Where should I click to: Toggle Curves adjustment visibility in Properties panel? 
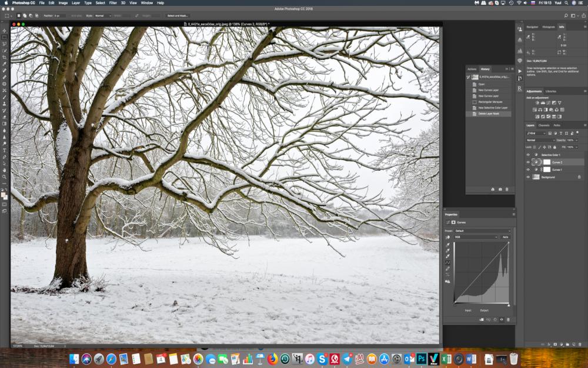(502, 320)
